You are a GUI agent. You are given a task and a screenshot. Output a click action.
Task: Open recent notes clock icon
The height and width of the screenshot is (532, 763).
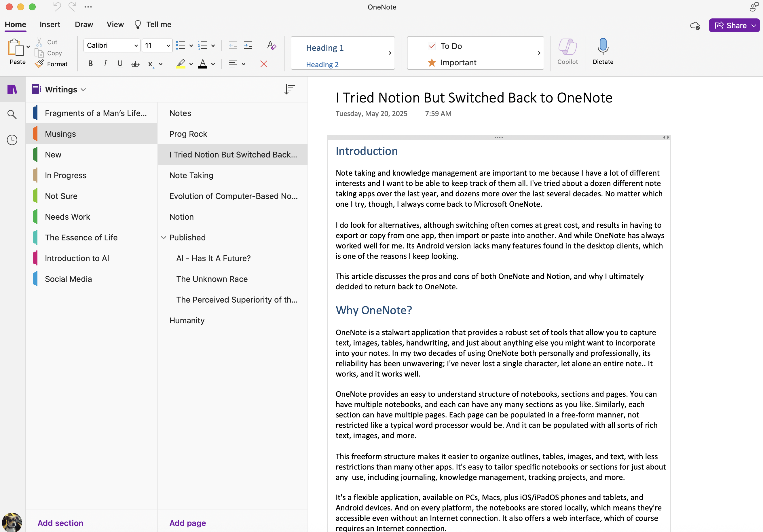12,140
